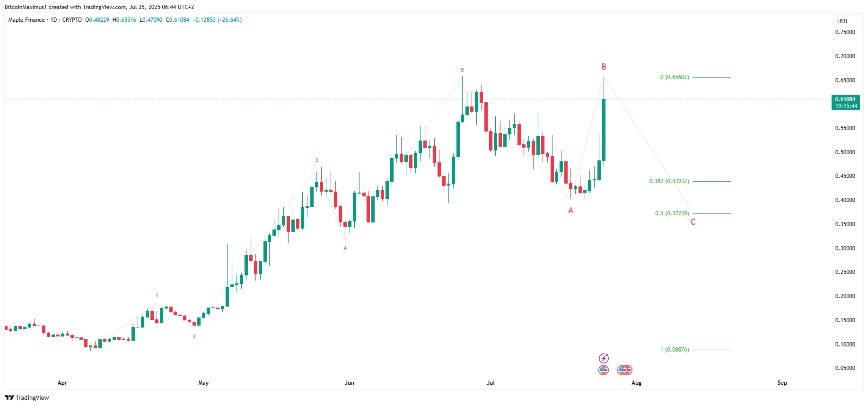This screenshot has width=868, height=406.
Task: Click the overlapping US flag event icons
Action: tap(624, 371)
